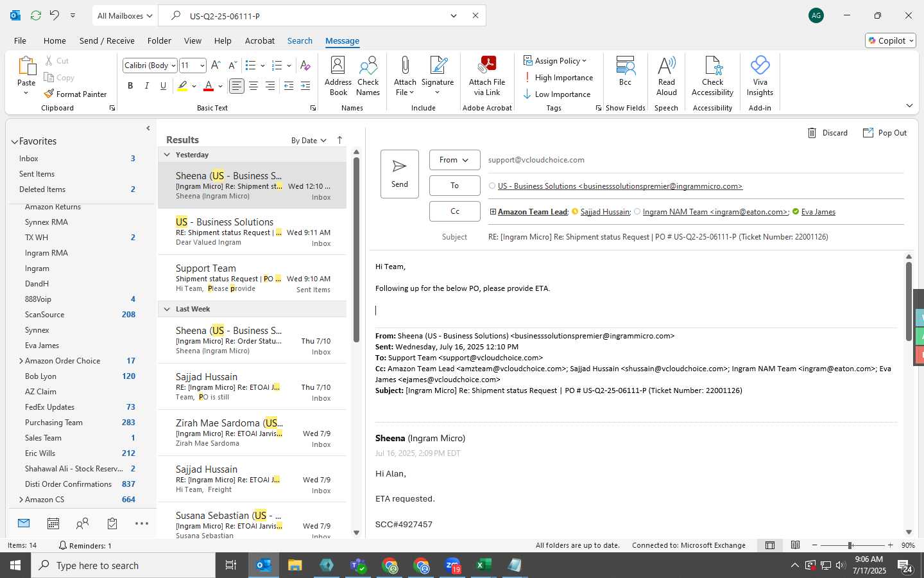The width and height of the screenshot is (924, 578).
Task: Click the To recipients button
Action: (x=455, y=186)
